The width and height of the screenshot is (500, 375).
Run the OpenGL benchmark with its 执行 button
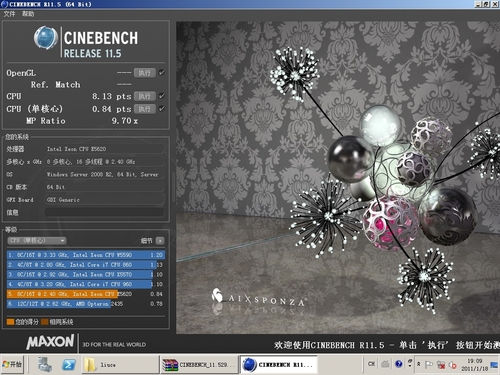(x=145, y=73)
